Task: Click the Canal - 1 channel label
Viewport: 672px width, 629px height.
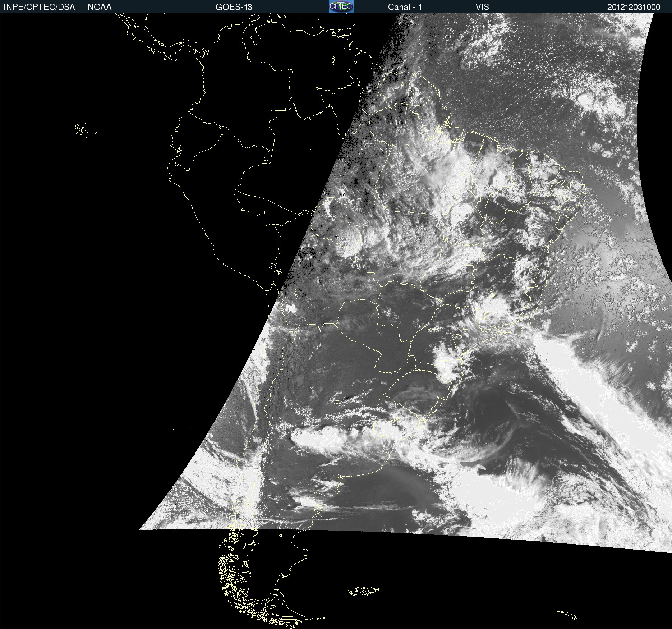Action: tap(405, 7)
